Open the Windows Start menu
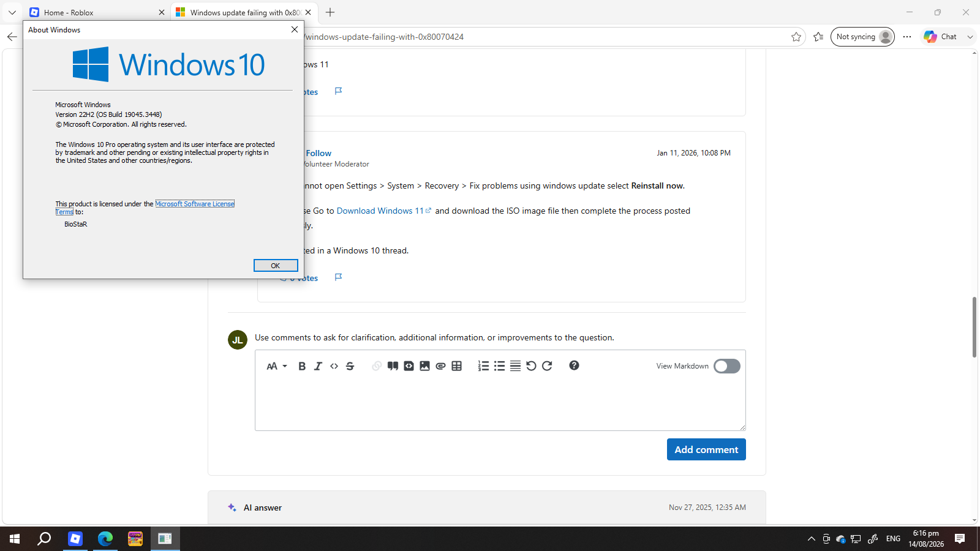 pos(15,539)
